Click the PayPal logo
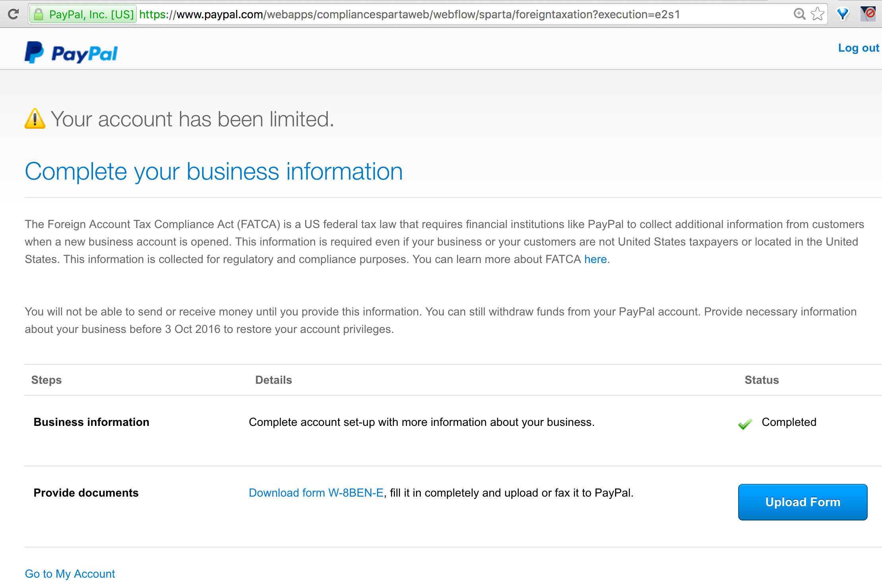The width and height of the screenshot is (882, 588). (x=71, y=52)
